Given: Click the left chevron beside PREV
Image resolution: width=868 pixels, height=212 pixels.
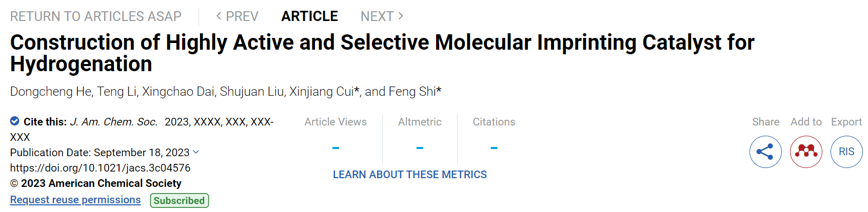Looking at the screenshot, I should click(219, 16).
